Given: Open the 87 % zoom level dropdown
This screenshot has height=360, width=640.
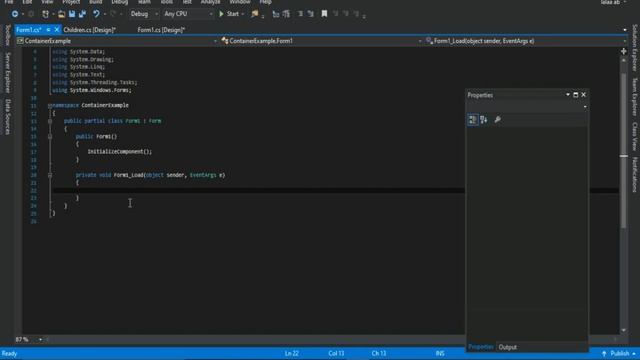Looking at the screenshot, I should 40,340.
